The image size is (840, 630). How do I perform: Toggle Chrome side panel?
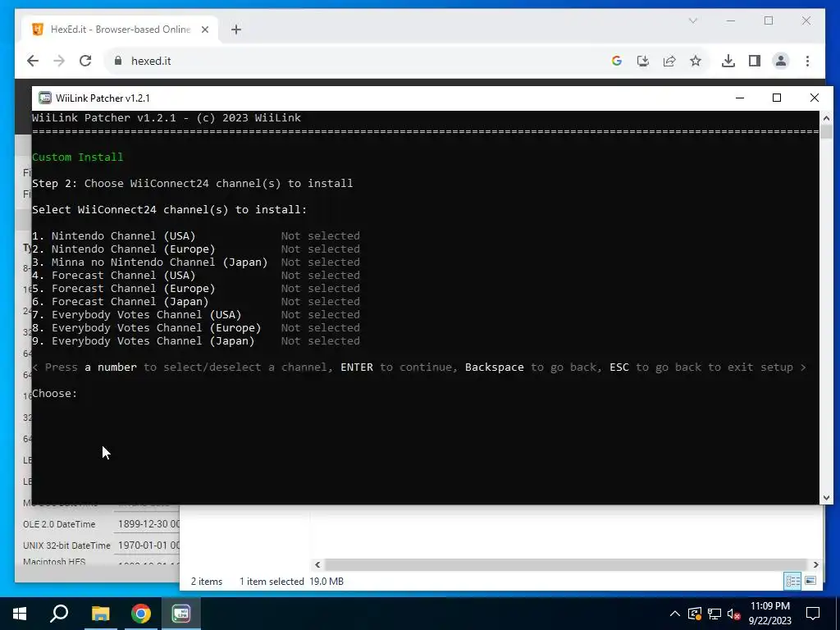[x=755, y=61]
